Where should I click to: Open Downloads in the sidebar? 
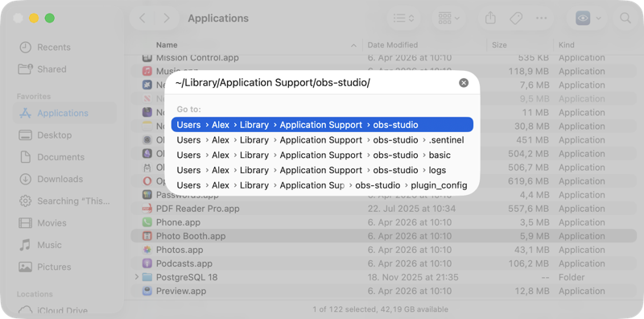point(65,179)
